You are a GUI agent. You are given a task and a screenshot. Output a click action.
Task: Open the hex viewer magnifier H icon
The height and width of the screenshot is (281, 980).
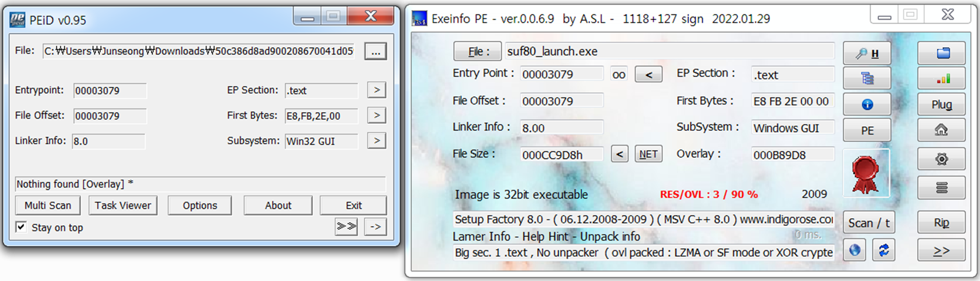867,53
